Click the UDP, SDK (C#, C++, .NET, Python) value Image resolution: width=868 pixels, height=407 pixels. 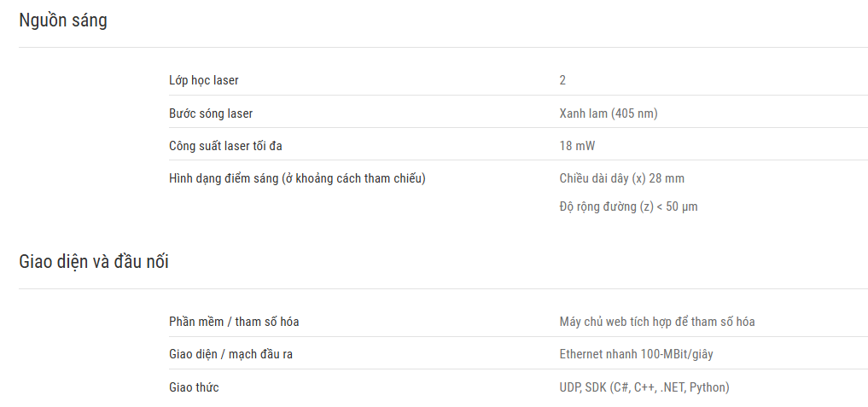pyautogui.click(x=644, y=387)
